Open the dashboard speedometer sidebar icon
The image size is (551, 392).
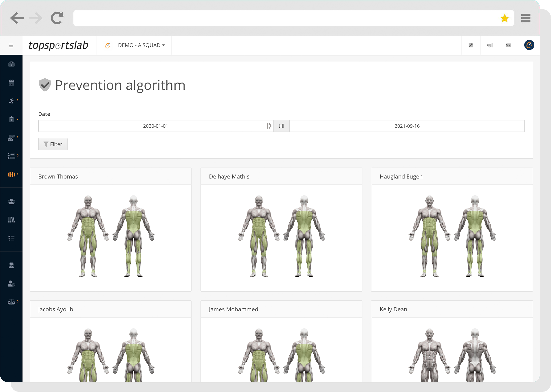[11, 64]
